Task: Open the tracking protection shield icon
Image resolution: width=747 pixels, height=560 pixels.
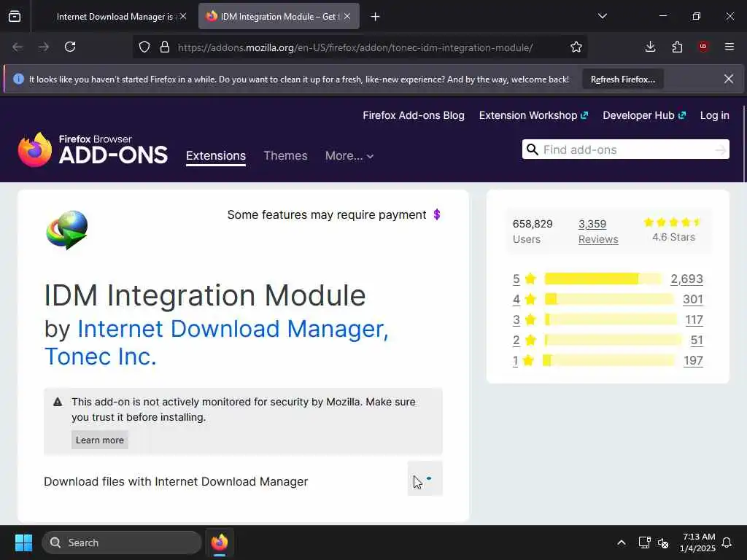Action: pos(144,47)
